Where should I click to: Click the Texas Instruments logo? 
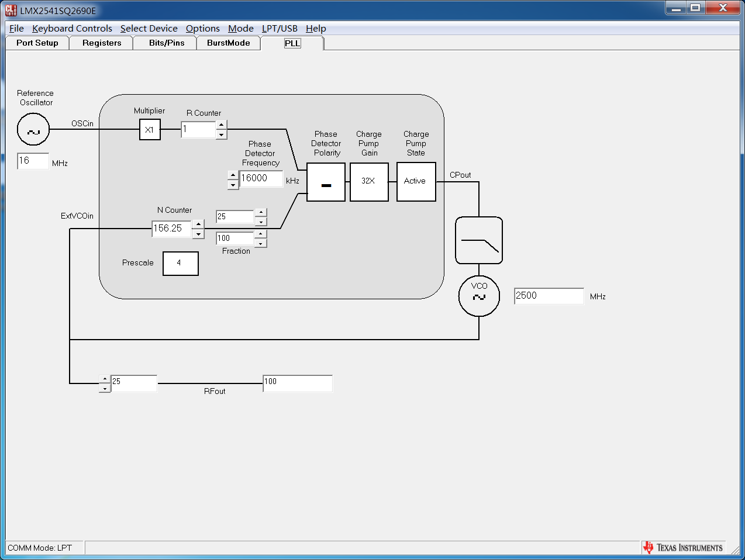point(683,547)
